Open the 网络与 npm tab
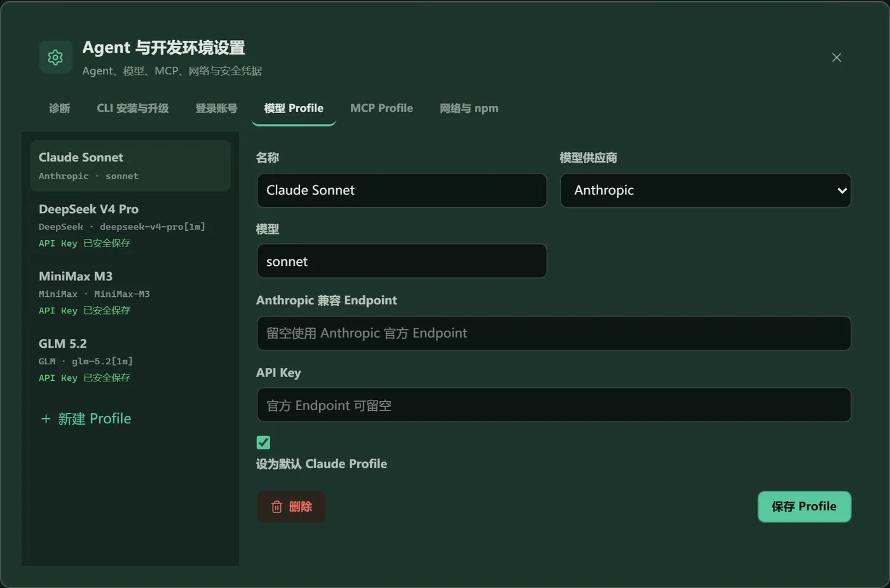The image size is (890, 588). pos(469,108)
